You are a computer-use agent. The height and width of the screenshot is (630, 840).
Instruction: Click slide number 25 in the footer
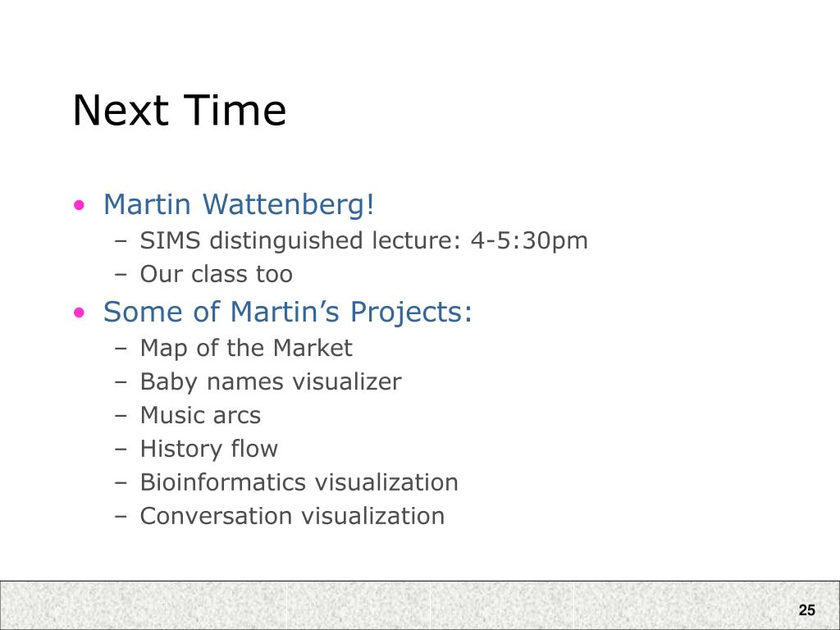point(807,610)
